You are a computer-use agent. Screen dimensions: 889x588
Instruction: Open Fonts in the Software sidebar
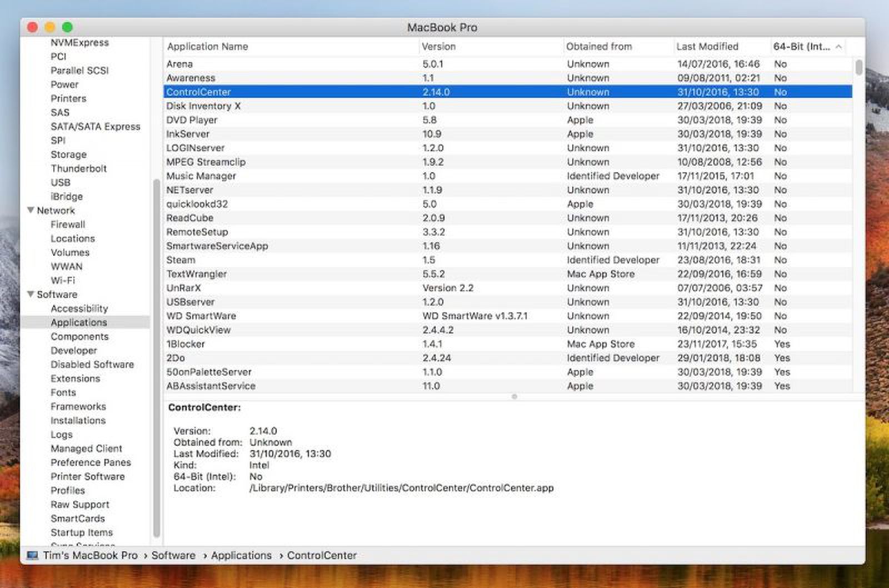[x=63, y=392]
